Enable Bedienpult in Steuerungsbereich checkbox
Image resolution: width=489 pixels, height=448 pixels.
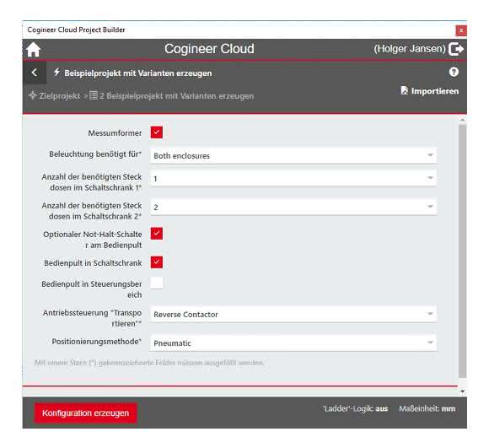point(157,283)
